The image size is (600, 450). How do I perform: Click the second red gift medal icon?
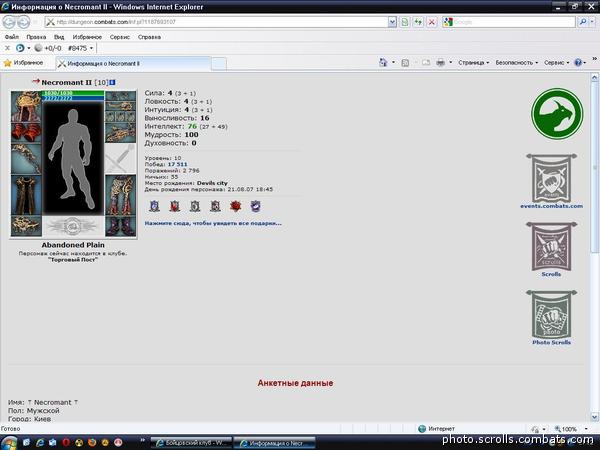coord(175,206)
